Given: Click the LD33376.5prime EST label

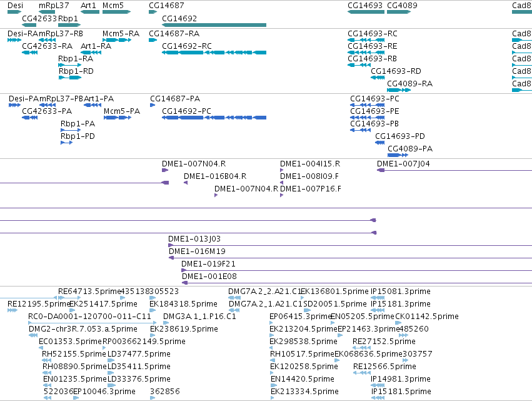Looking at the screenshot, I should 139,380.
